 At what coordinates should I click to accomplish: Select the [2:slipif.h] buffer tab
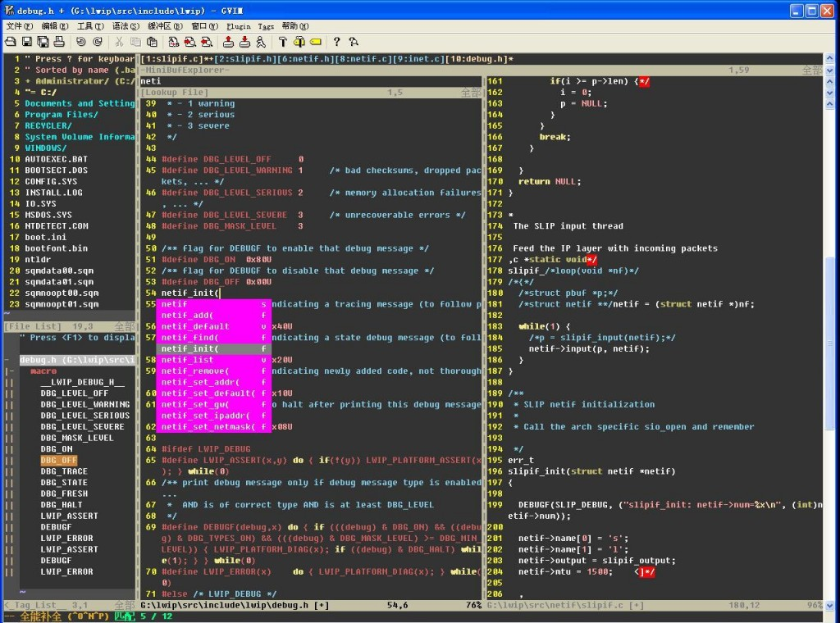pyautogui.click(x=244, y=59)
